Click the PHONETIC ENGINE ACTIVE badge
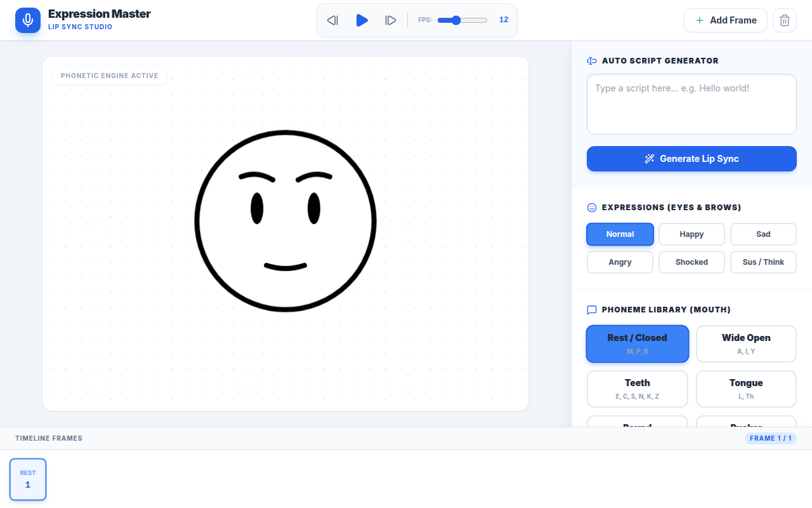 click(x=110, y=76)
